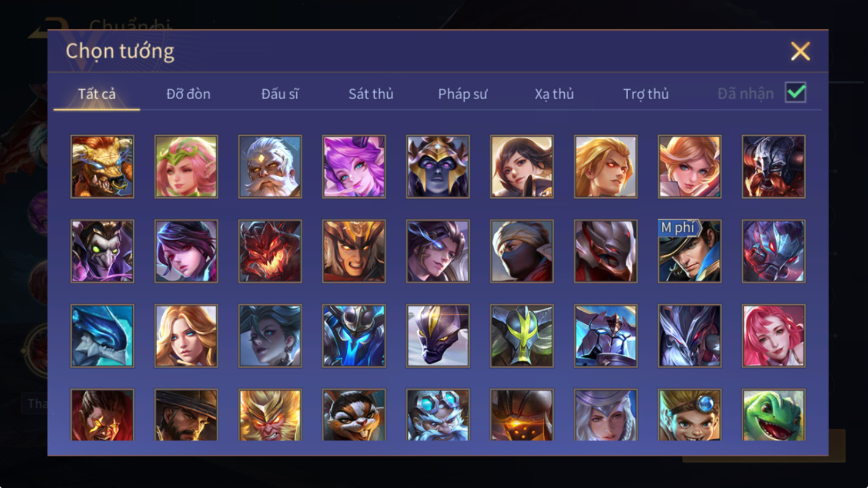
Task: Open the Sát thủ tab
Action: coord(371,94)
